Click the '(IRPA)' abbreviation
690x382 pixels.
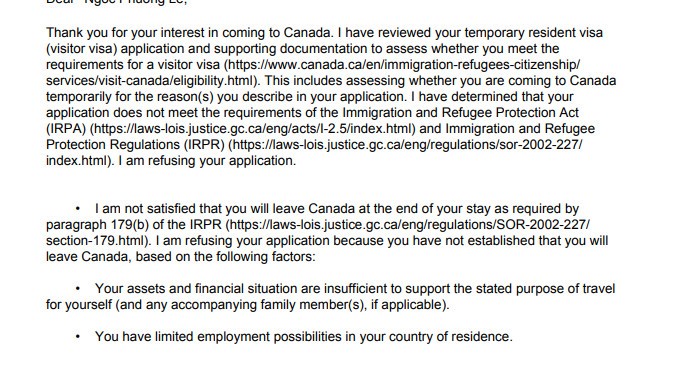(66, 129)
